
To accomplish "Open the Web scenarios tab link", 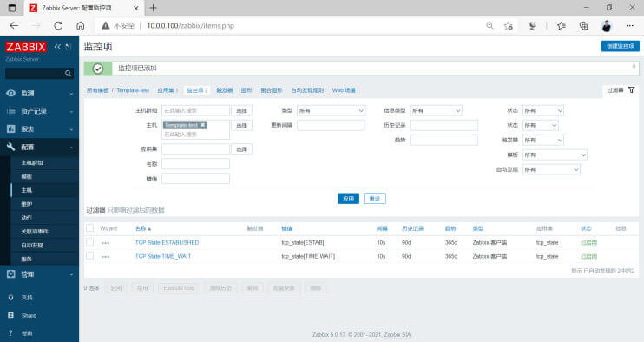I will point(344,90).
